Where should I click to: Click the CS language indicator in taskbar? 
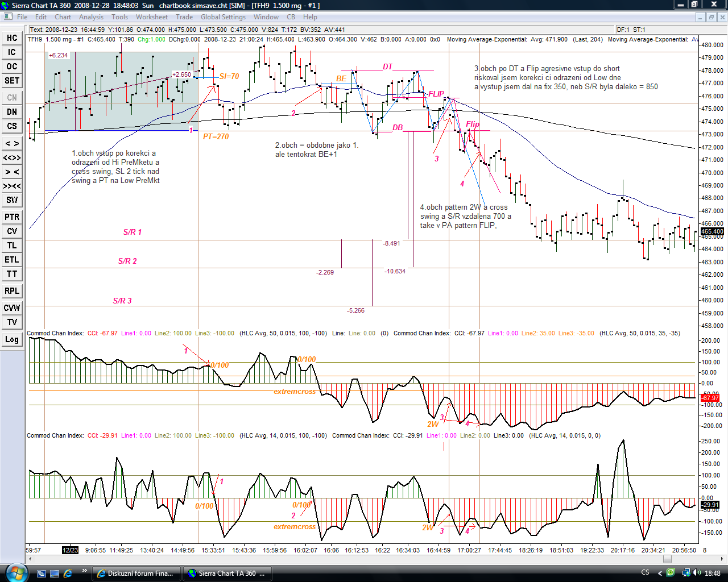coord(645,573)
